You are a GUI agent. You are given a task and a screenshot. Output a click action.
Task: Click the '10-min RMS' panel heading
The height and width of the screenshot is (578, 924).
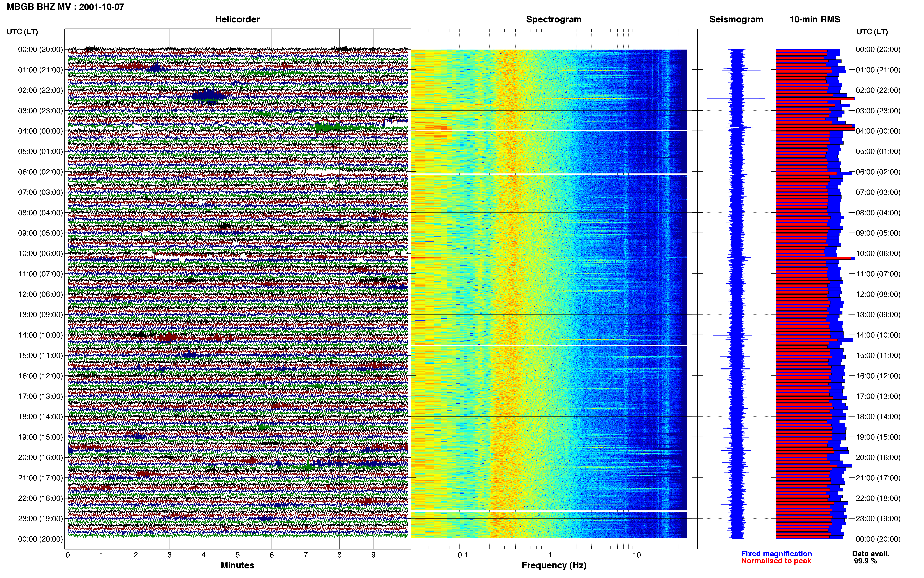click(815, 20)
